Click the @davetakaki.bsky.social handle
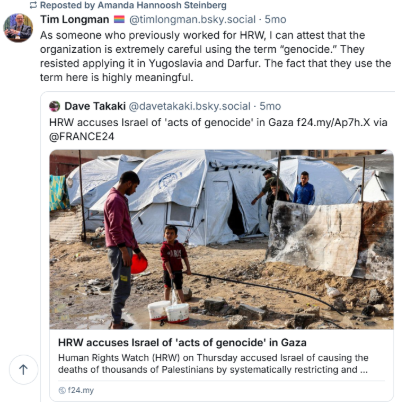395x405 pixels. click(189, 106)
